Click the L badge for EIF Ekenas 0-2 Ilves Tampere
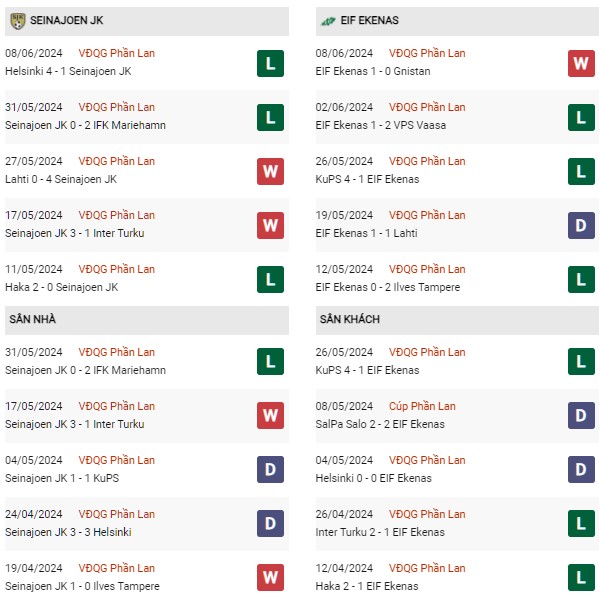The width and height of the screenshot is (599, 598). [x=581, y=279]
